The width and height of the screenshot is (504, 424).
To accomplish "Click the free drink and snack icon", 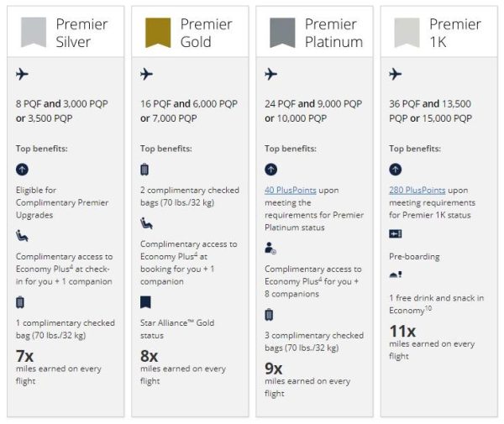I will (x=396, y=274).
